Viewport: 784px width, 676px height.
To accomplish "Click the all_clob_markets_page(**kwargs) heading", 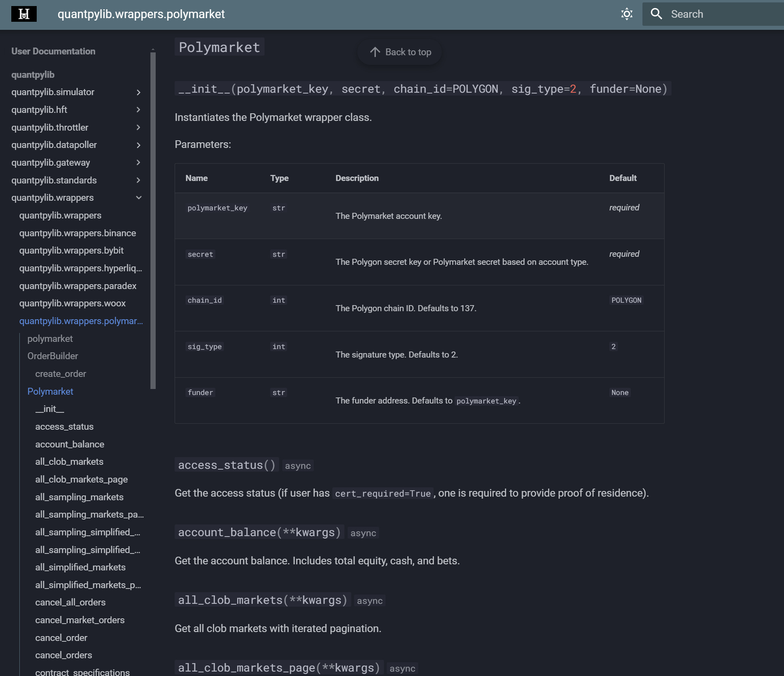I will point(279,668).
